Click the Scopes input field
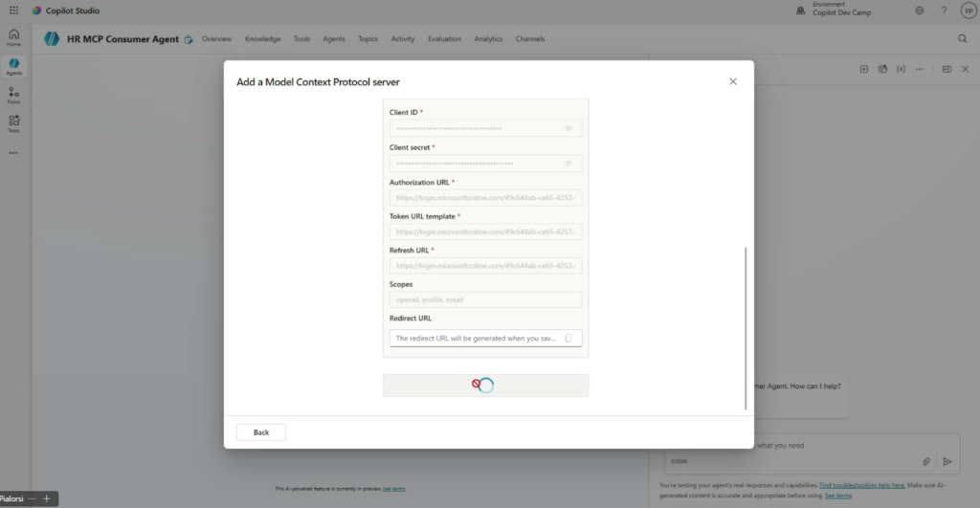 point(485,300)
